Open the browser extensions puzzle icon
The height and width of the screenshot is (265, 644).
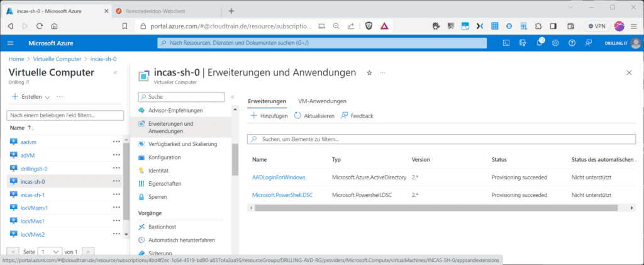(538, 26)
